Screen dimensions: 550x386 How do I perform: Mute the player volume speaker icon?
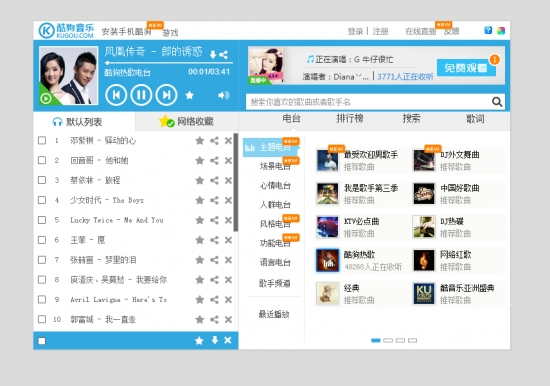[223, 95]
